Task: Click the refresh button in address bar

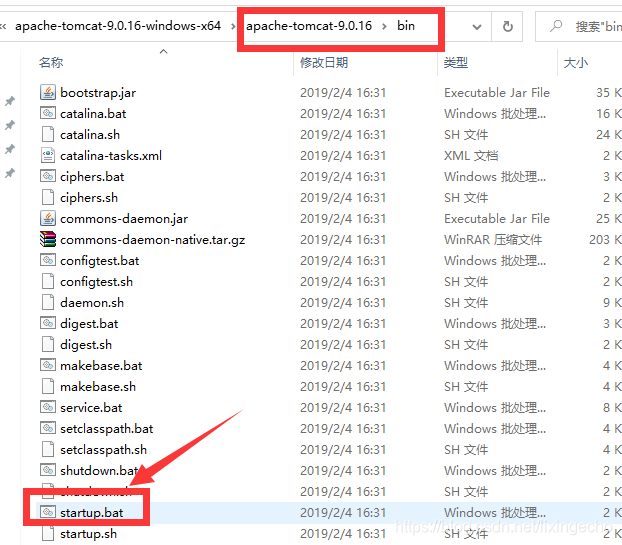Action: (x=507, y=27)
